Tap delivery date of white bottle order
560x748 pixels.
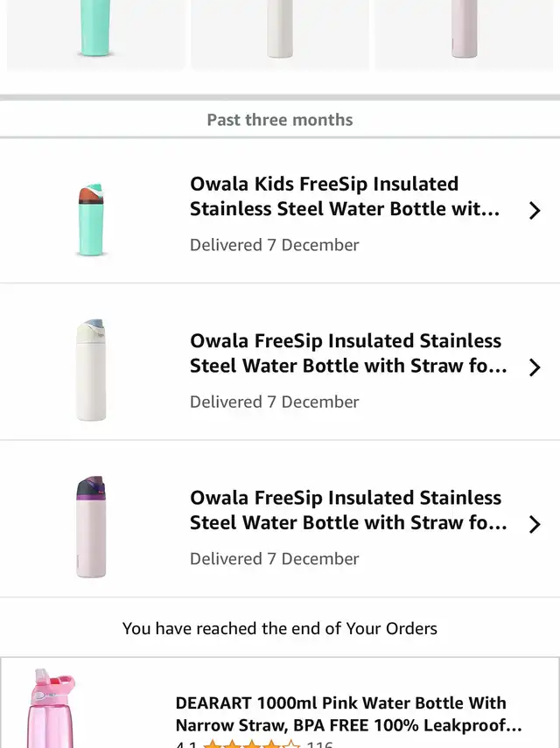point(274,402)
